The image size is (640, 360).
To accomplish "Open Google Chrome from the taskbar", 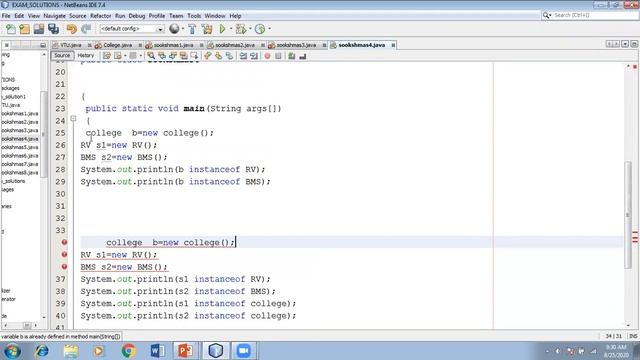I will pyautogui.click(x=128, y=351).
